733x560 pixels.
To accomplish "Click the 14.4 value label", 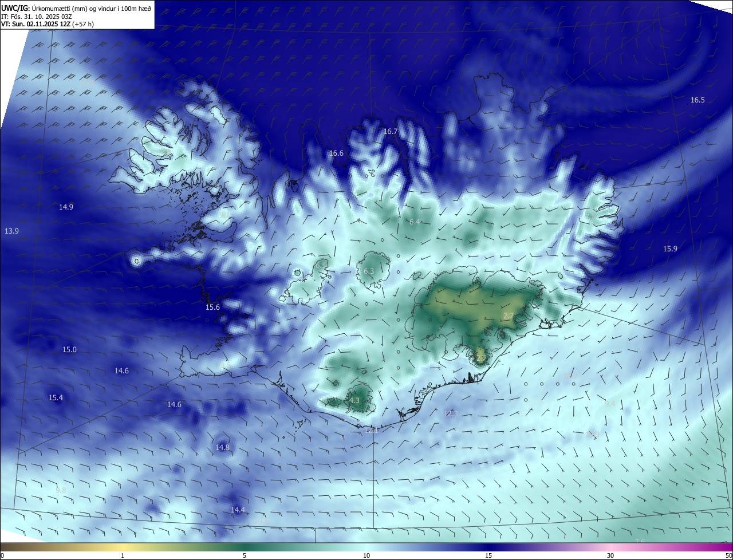I will pyautogui.click(x=238, y=510).
